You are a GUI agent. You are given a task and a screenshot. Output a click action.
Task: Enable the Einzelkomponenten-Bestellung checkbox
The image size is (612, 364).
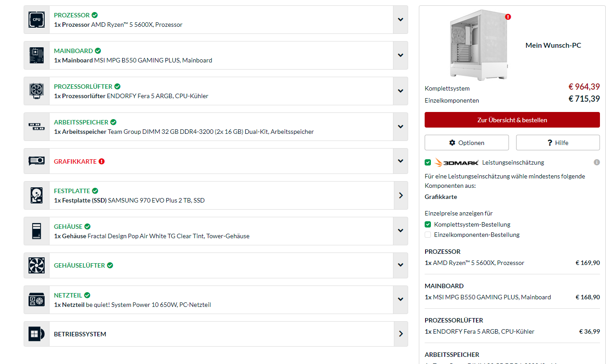pyautogui.click(x=428, y=235)
